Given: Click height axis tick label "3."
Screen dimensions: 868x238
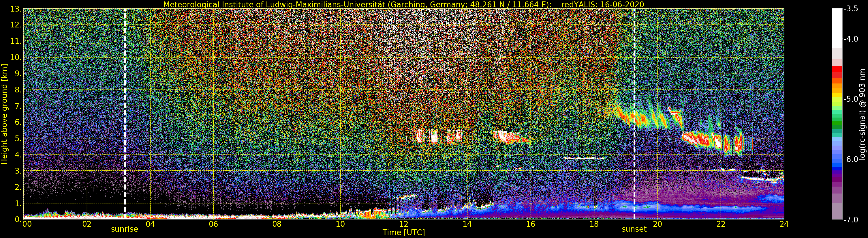Looking at the screenshot, I should 18,171.
